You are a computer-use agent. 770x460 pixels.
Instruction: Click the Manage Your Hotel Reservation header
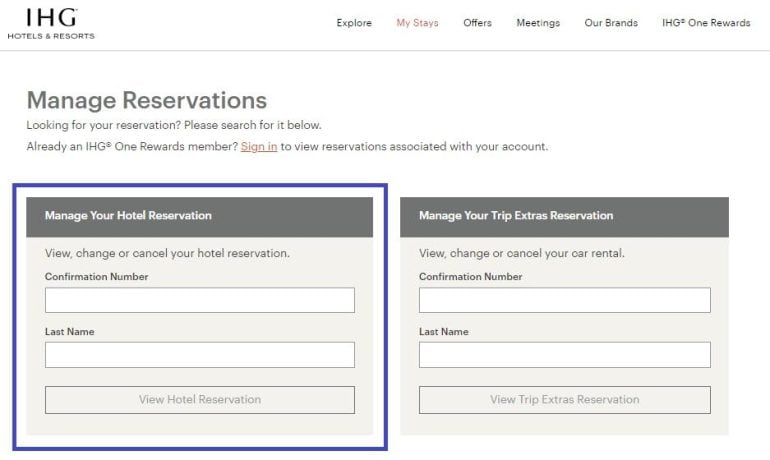tap(128, 216)
